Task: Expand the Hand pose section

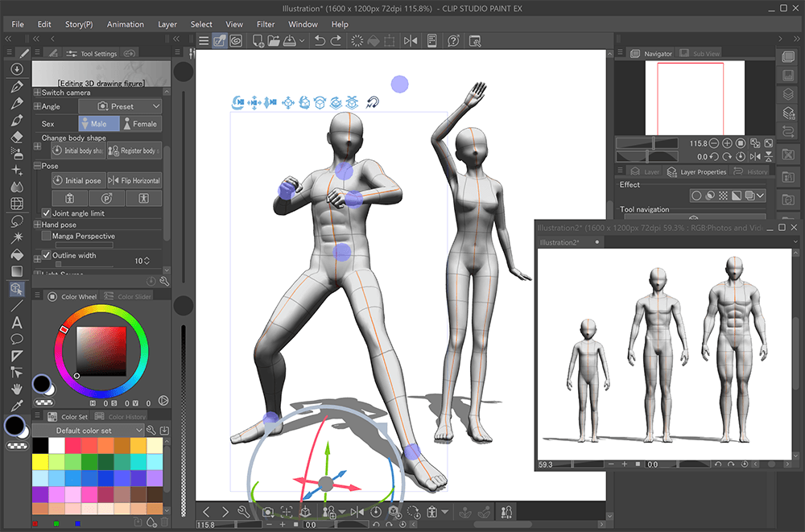Action: [37, 225]
